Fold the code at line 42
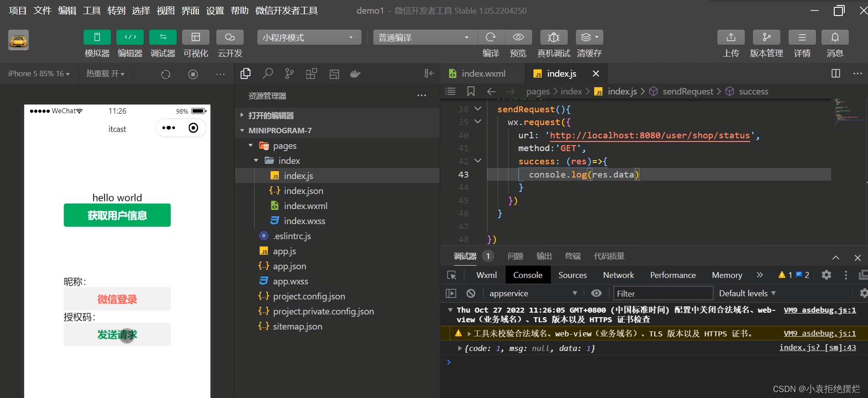 (478, 161)
